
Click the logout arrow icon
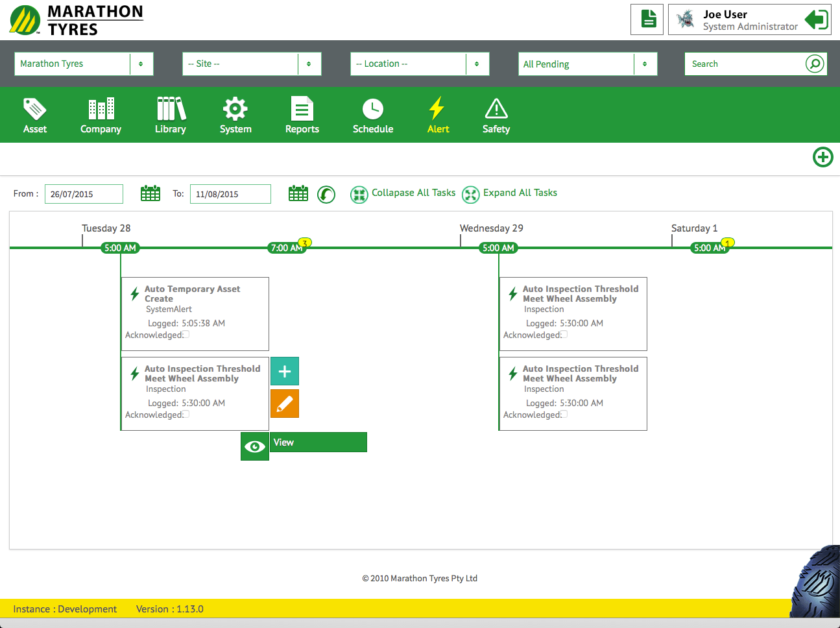[816, 19]
